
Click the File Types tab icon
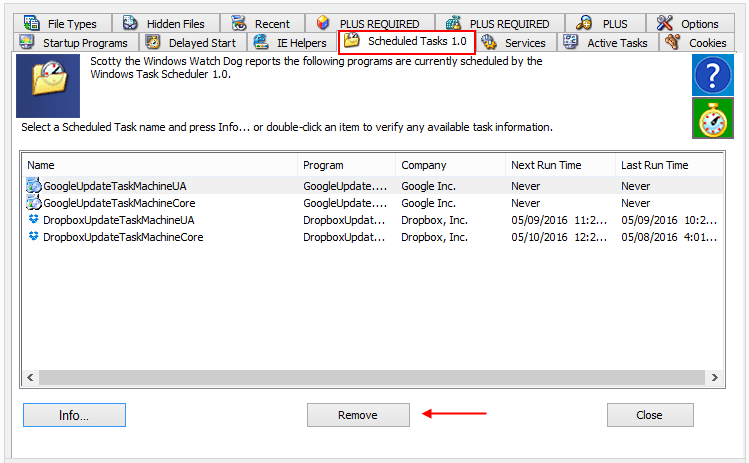32,23
